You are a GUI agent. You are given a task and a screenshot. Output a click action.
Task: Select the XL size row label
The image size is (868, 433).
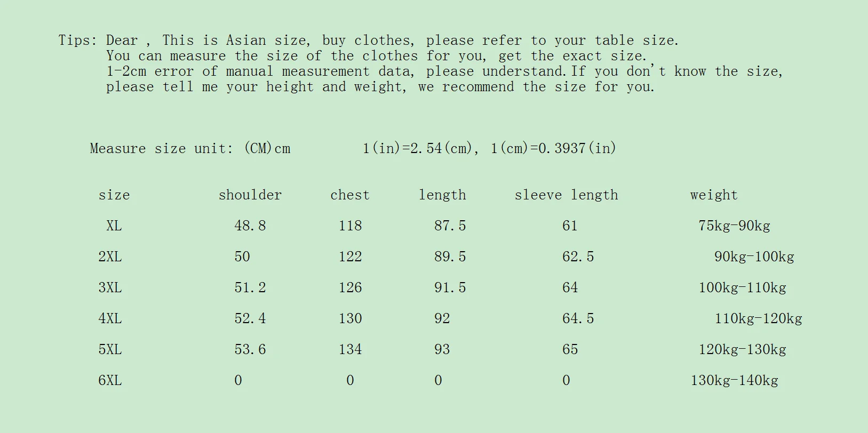(114, 226)
